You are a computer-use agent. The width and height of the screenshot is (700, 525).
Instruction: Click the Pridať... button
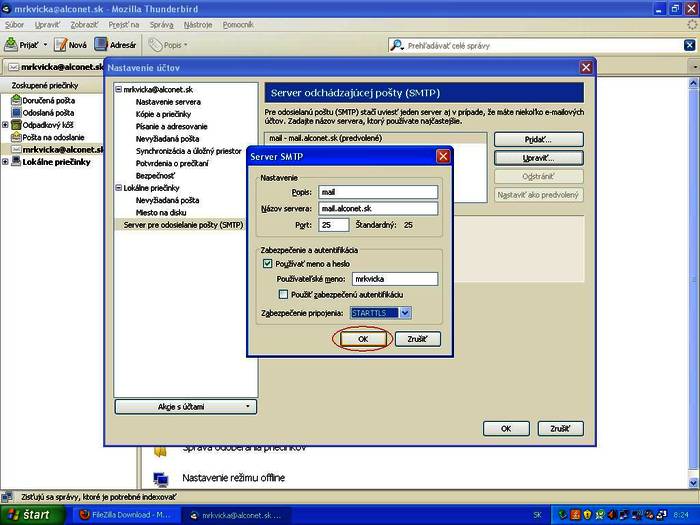click(x=538, y=139)
